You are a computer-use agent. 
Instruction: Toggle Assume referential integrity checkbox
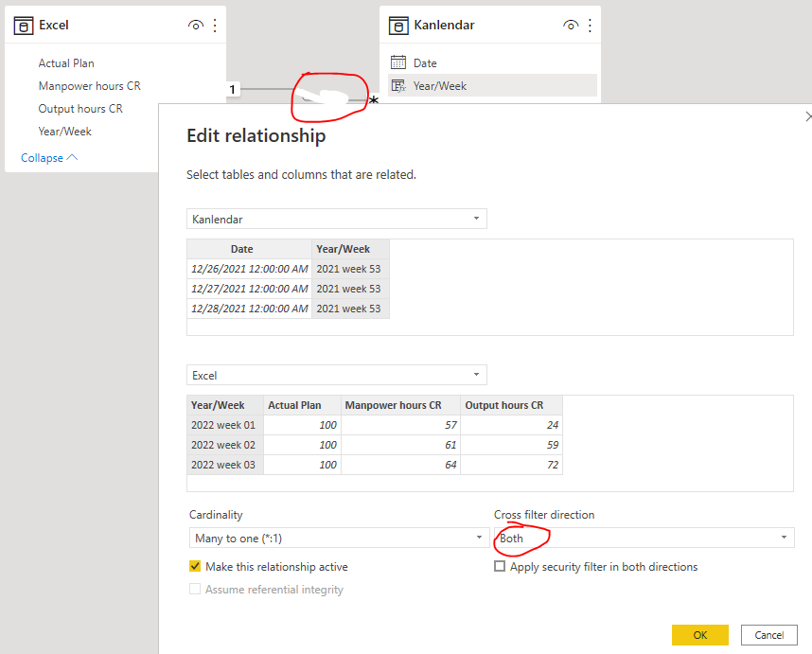pyautogui.click(x=195, y=590)
